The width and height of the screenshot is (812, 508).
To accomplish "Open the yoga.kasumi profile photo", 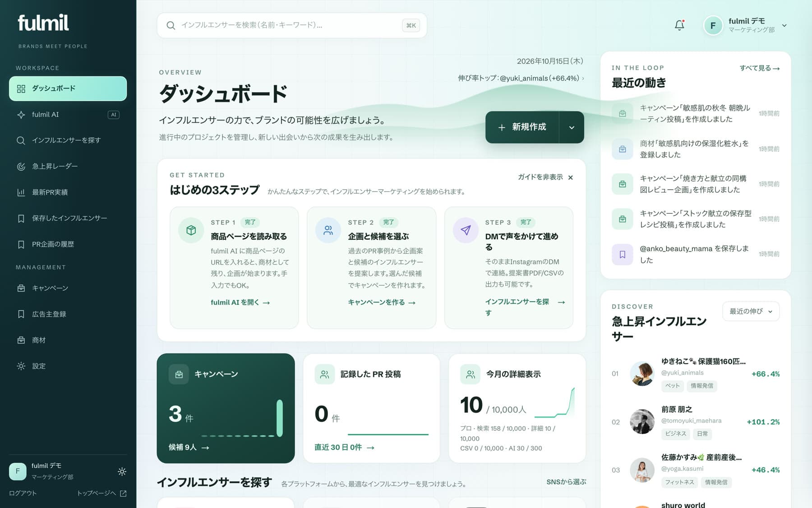I will 642,470.
